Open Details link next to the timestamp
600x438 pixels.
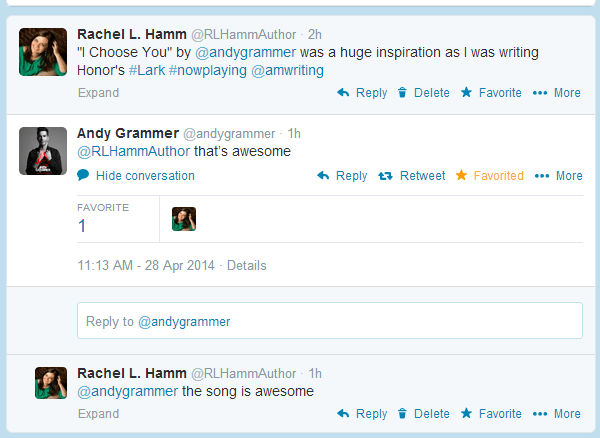(247, 266)
